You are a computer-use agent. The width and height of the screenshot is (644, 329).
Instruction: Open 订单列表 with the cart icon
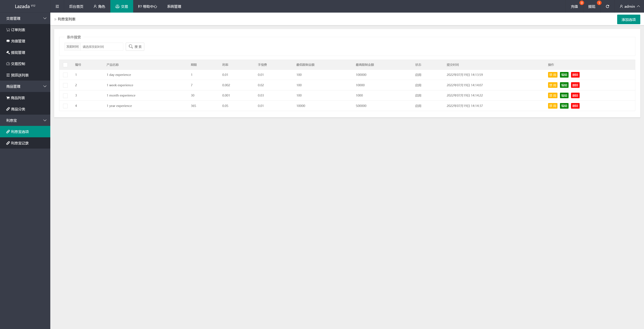(x=16, y=30)
